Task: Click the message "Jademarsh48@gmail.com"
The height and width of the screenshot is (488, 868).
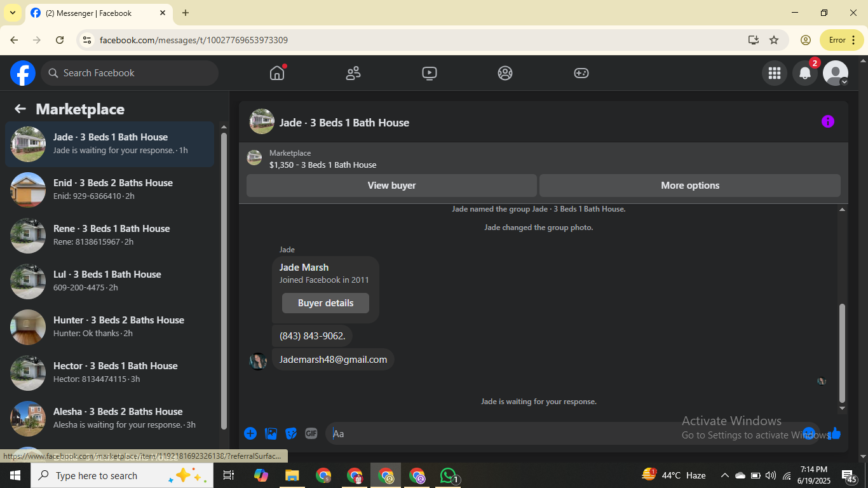Action: 333,360
